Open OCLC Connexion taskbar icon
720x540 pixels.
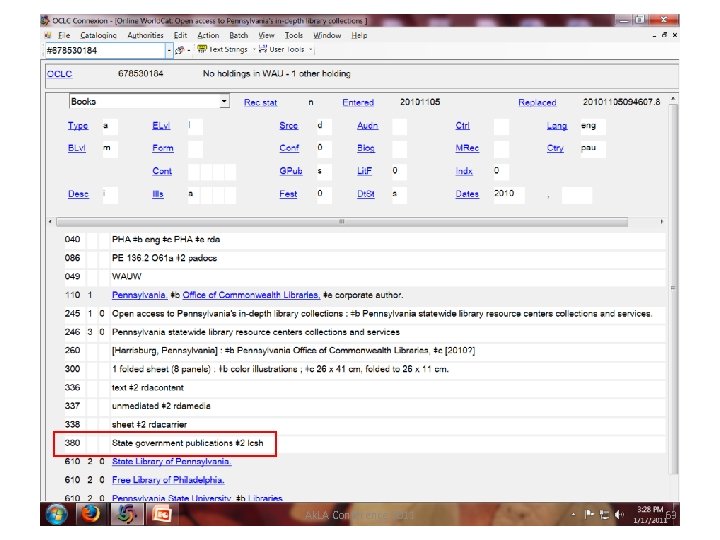(125, 514)
